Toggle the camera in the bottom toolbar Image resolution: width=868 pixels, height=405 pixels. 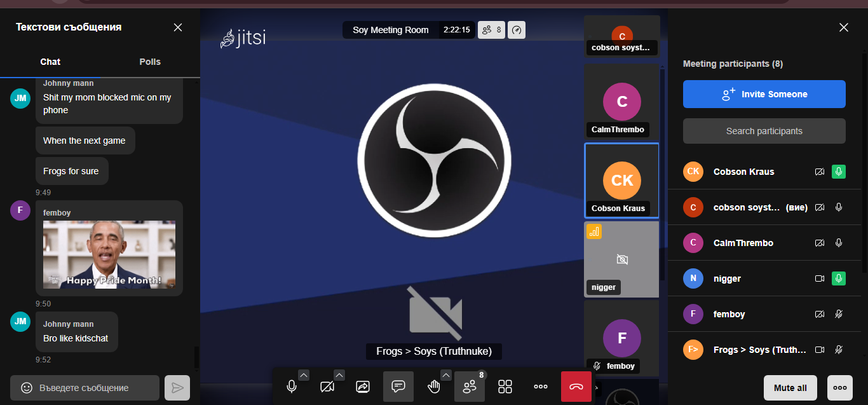click(327, 387)
